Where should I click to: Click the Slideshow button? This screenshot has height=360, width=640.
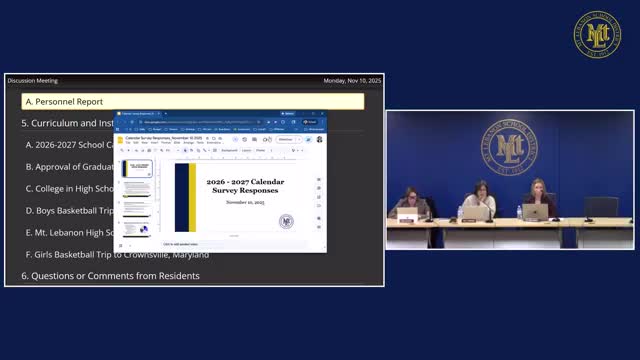click(285, 140)
